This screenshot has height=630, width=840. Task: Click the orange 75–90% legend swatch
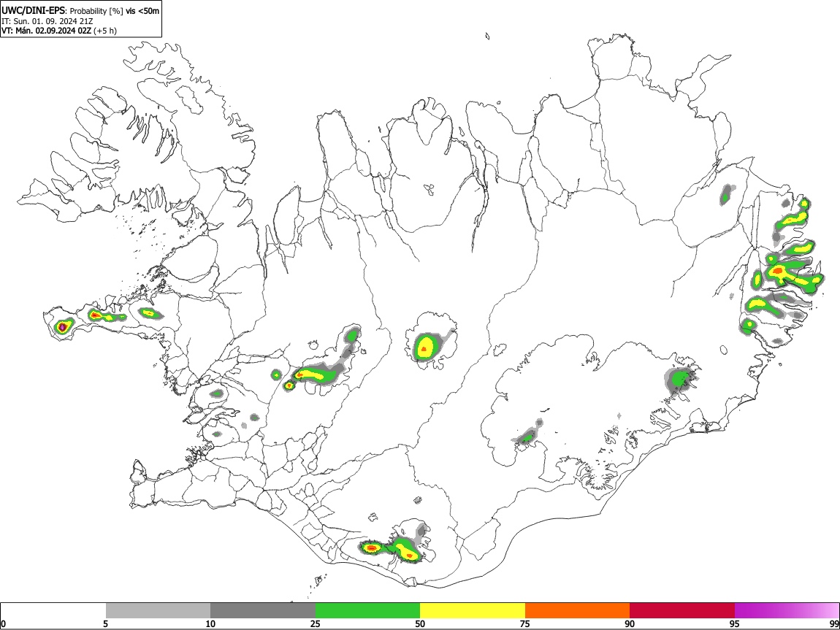point(577,611)
